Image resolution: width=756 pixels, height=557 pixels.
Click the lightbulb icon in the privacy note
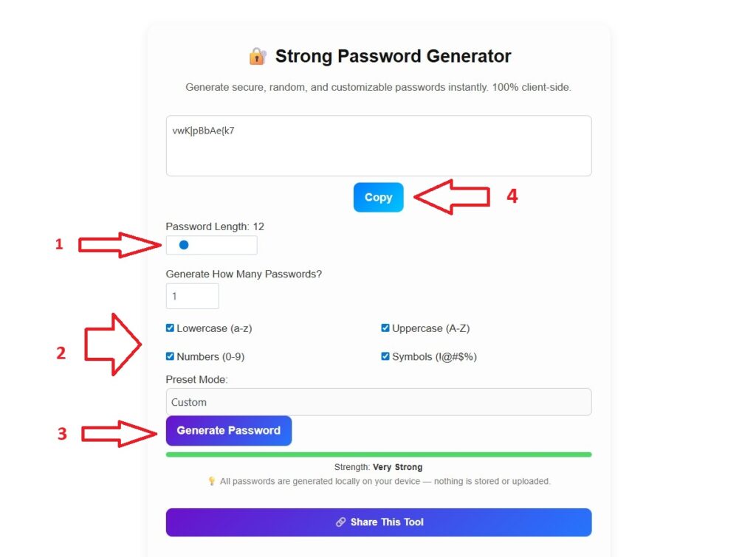210,481
